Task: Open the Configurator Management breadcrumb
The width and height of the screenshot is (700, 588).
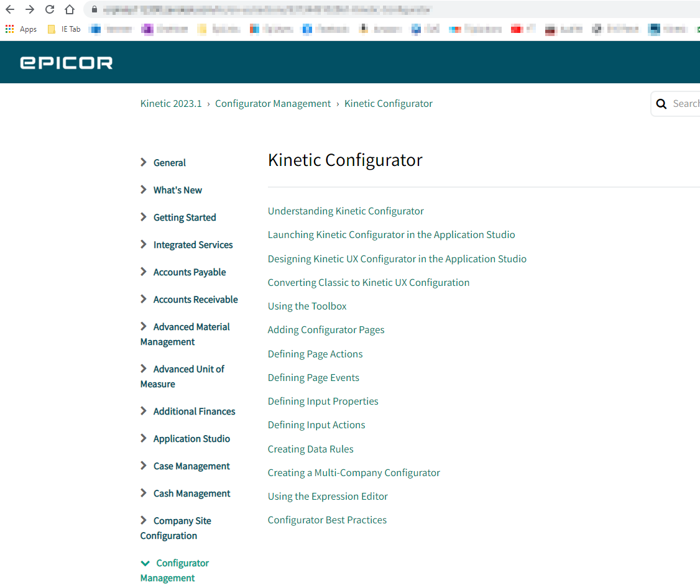Action: coord(273,104)
